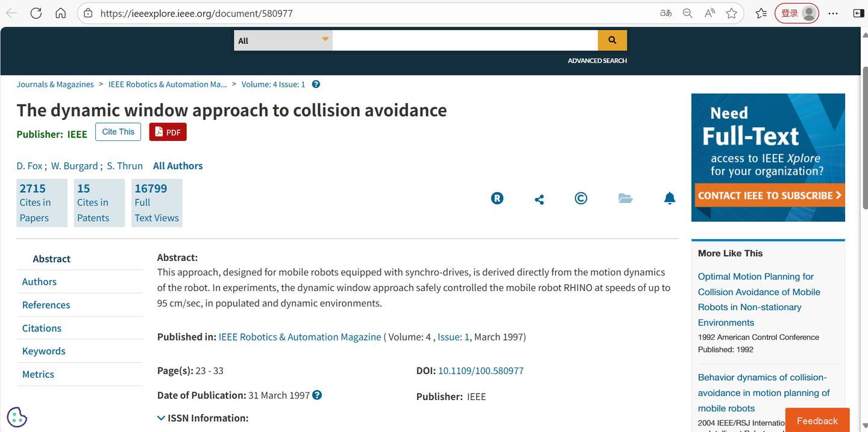Click the Cite This button
This screenshot has width=868, height=432.
point(118,132)
